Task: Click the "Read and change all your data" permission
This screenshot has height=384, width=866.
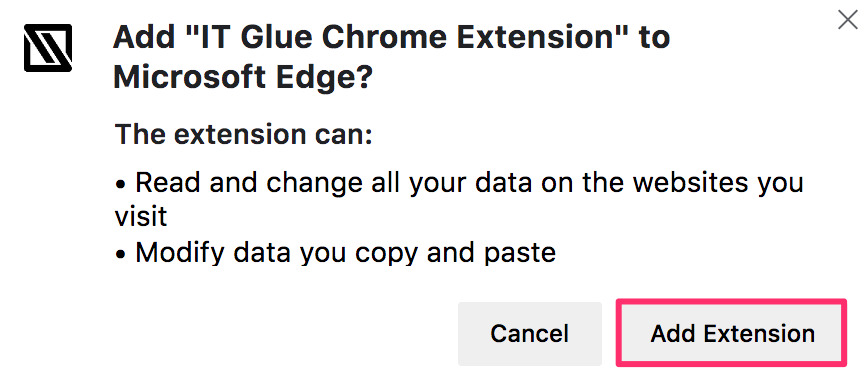Action: [337, 183]
